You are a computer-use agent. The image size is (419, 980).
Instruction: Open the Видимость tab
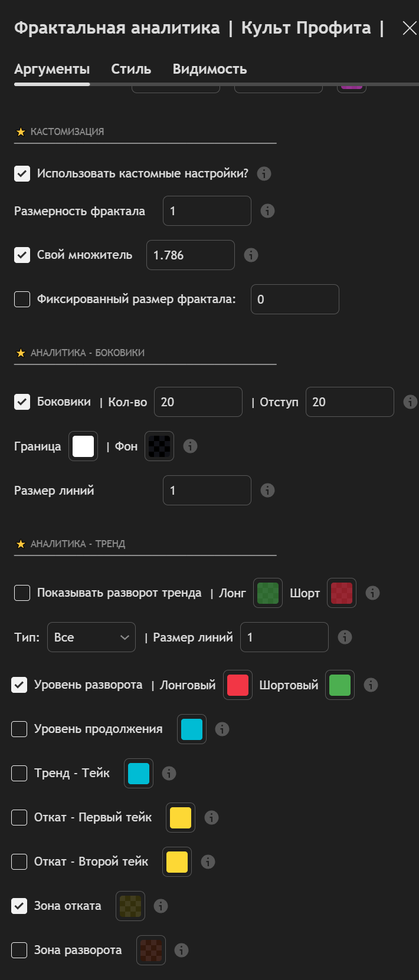point(209,70)
